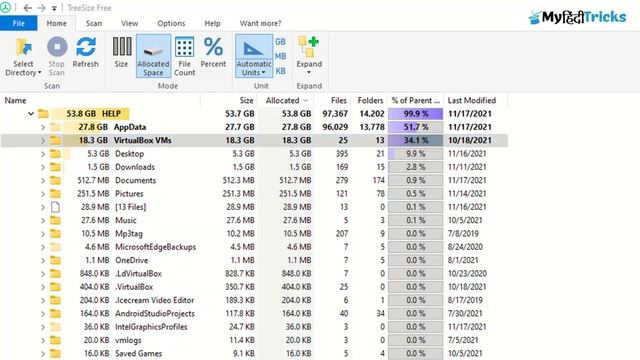Sort by Last Modified column header
The width and height of the screenshot is (640, 360).
(476, 100)
